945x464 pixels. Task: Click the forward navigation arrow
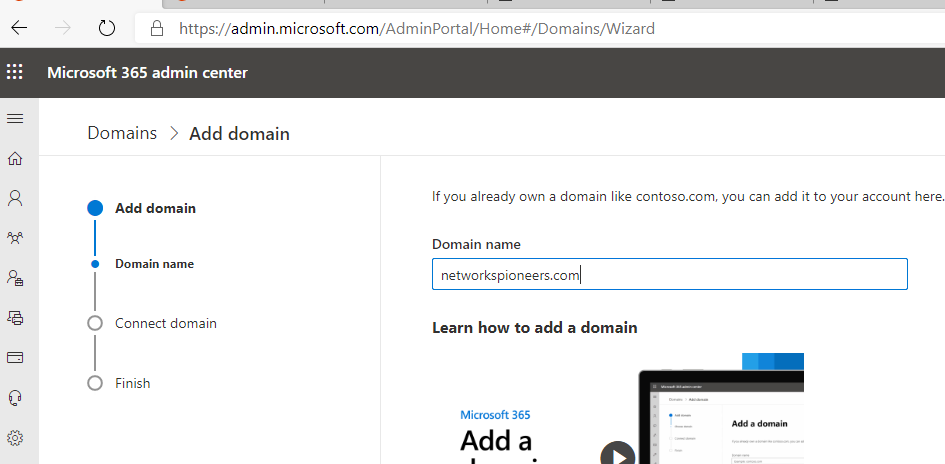tap(63, 28)
